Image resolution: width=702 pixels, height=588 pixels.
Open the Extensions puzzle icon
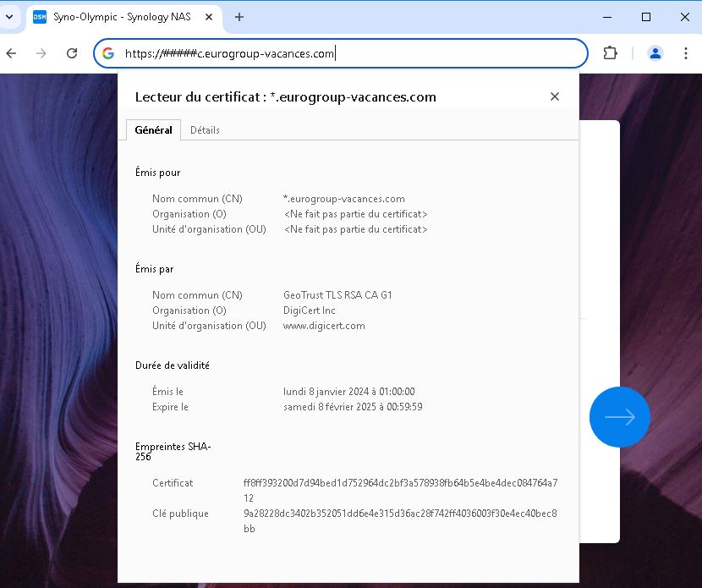(610, 53)
